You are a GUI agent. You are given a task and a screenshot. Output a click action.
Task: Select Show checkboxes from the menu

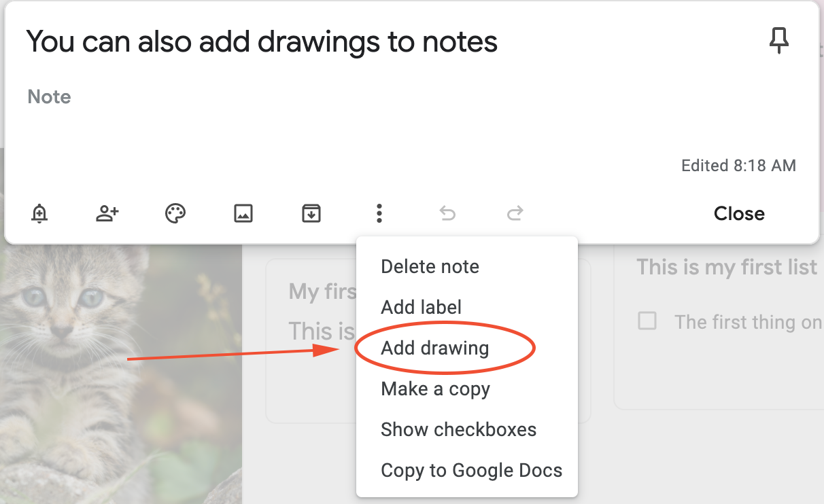(x=459, y=429)
